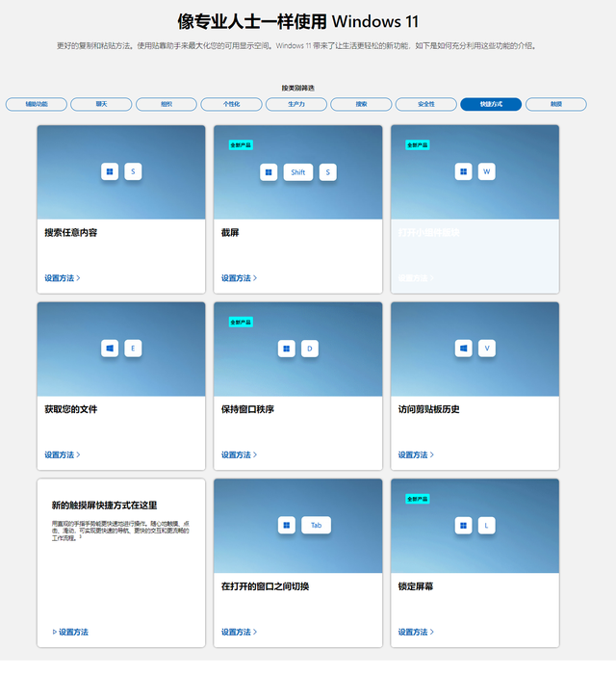The width and height of the screenshot is (616, 674).
Task: Click Windows key icon beside the Tab key
Action: pyautogui.click(x=287, y=526)
